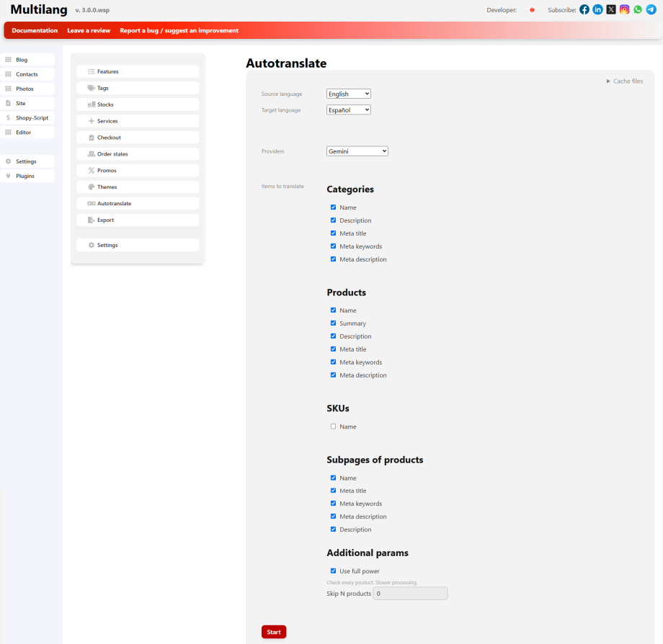Open the Source language dropdown
The image size is (663, 644).
348,94
